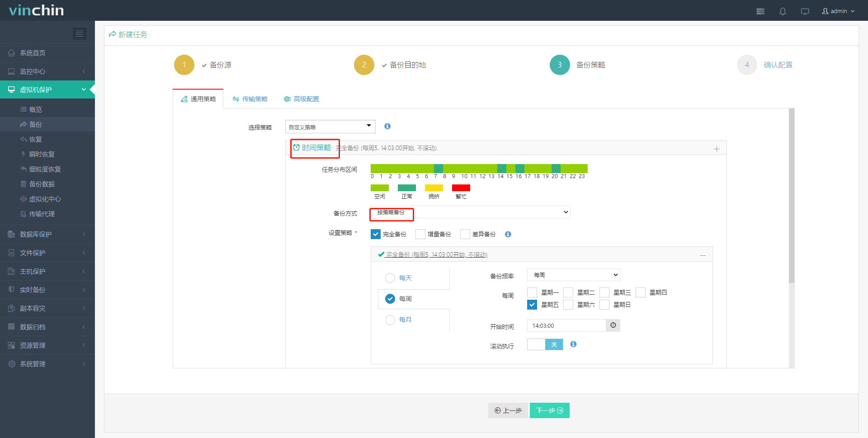Click the 开始时间 input field
Image resolution: width=868 pixels, height=438 pixels.
[x=566, y=325]
